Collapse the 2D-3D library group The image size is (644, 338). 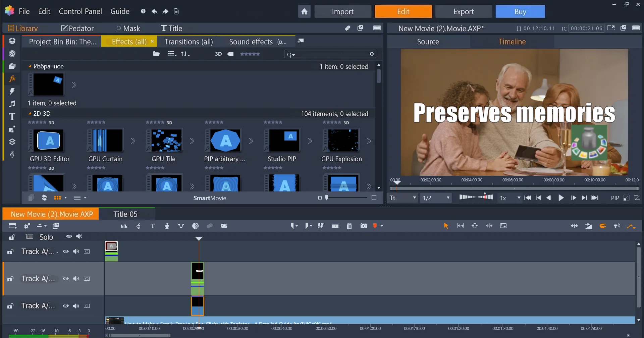coord(30,113)
